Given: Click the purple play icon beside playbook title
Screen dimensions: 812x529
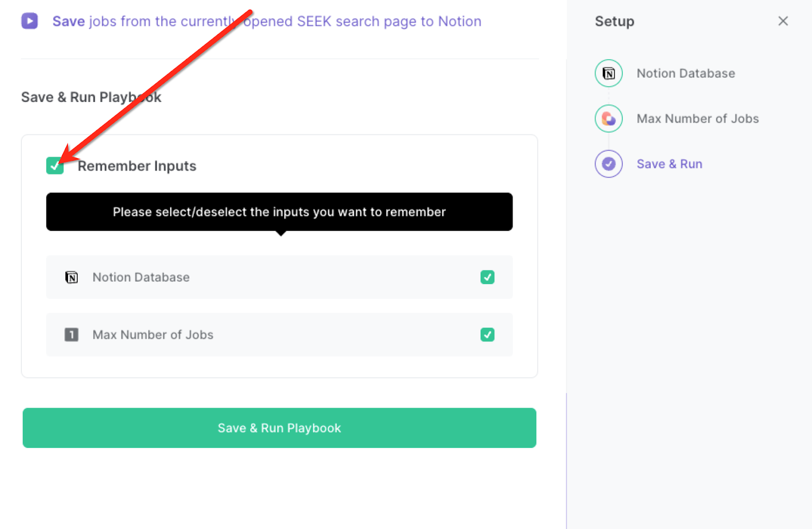Looking at the screenshot, I should coord(29,21).
